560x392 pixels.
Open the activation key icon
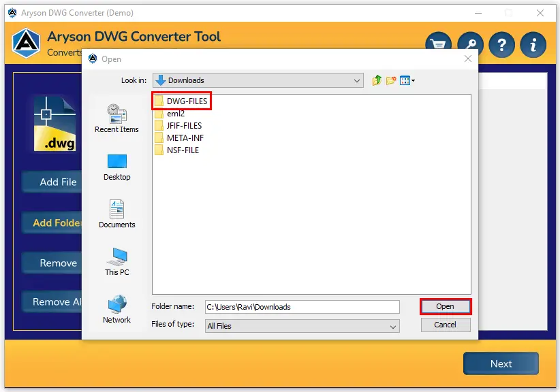(x=470, y=42)
